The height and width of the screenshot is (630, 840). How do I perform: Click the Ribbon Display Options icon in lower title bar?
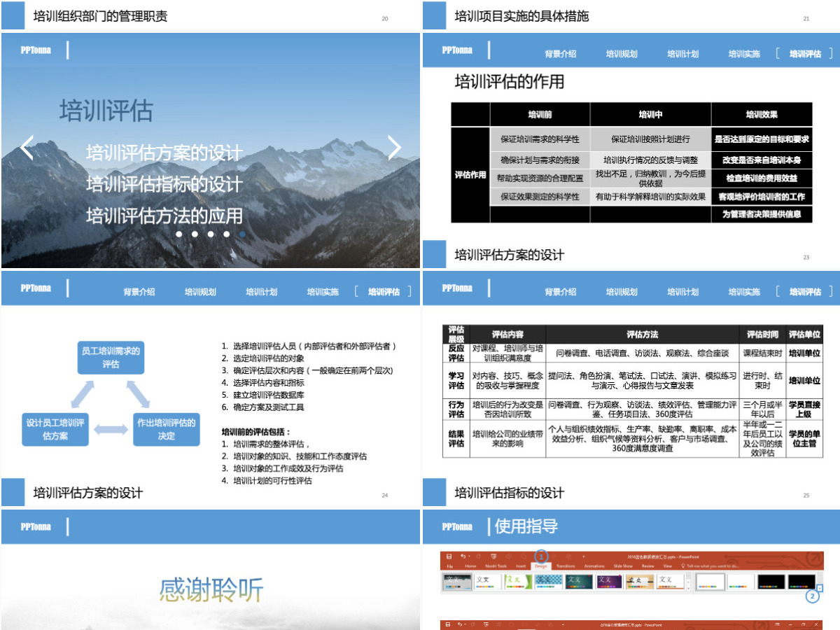[777, 624]
